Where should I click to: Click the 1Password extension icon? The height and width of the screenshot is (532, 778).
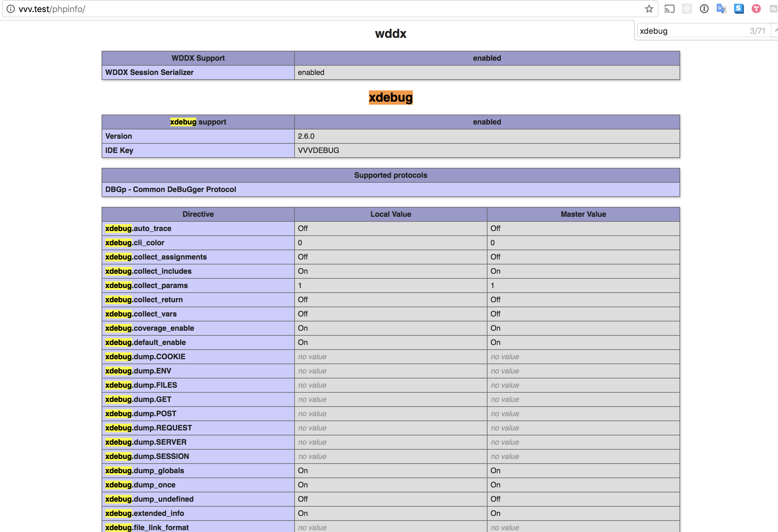[704, 9]
